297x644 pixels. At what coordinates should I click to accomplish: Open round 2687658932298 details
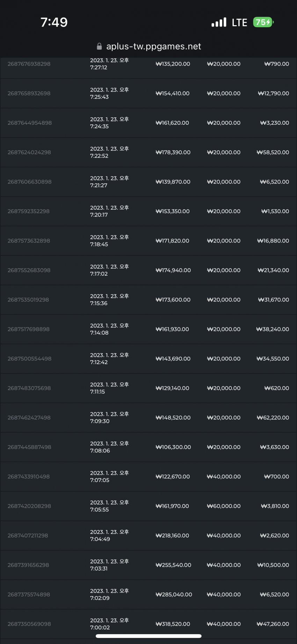click(148, 93)
